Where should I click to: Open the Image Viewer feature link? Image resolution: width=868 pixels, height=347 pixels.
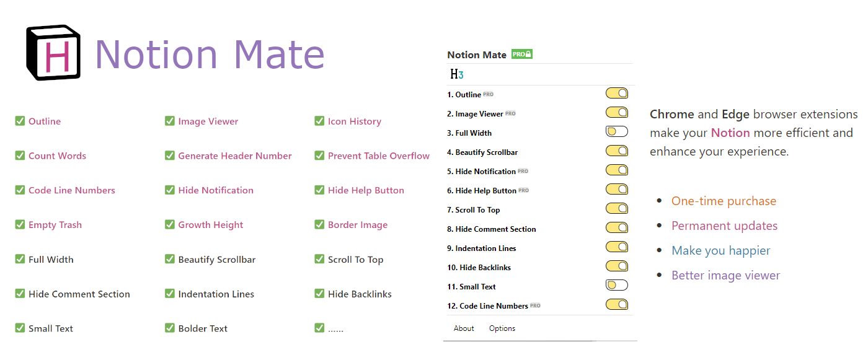tap(208, 121)
